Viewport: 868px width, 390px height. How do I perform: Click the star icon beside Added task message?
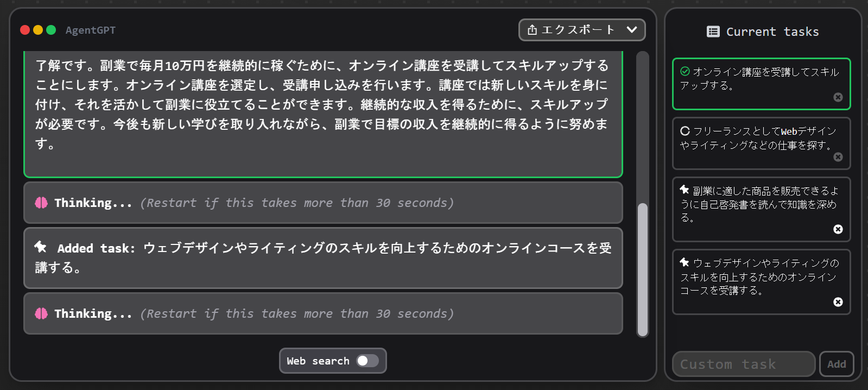point(41,247)
